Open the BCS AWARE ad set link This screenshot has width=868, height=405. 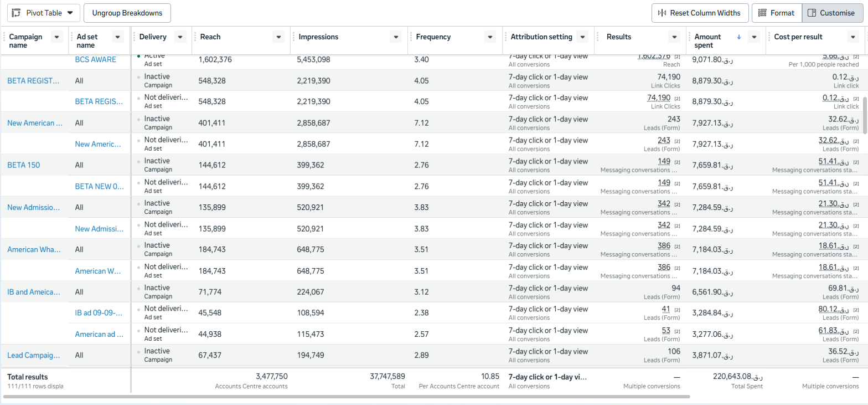pos(95,60)
